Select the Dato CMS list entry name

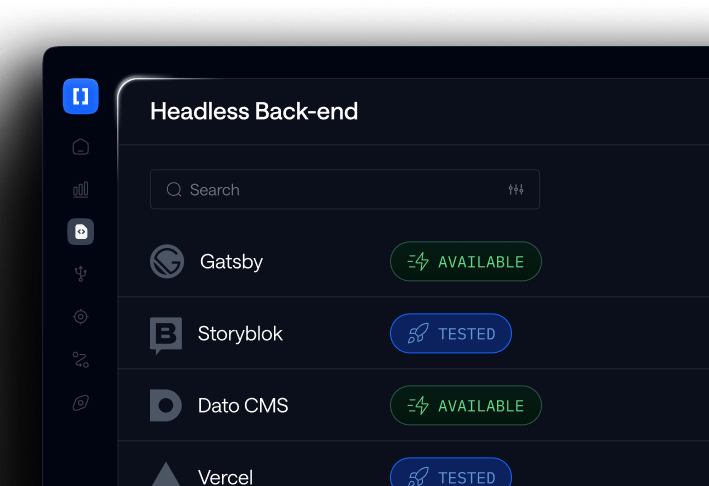tap(243, 406)
